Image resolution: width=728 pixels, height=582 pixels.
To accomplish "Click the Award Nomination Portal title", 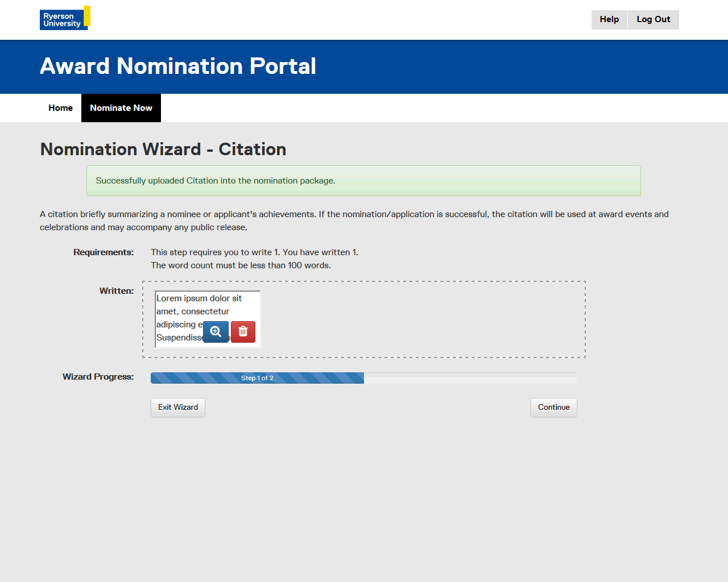I will [x=178, y=66].
